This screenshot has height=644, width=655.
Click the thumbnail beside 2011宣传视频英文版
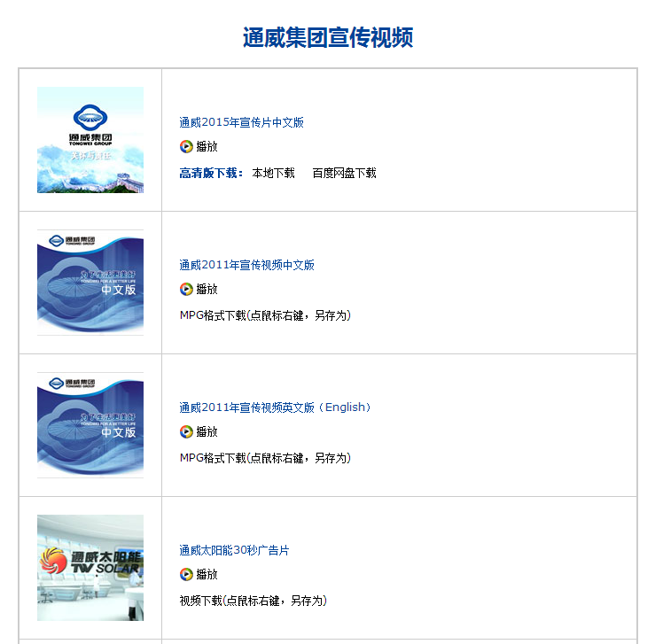tap(90, 425)
